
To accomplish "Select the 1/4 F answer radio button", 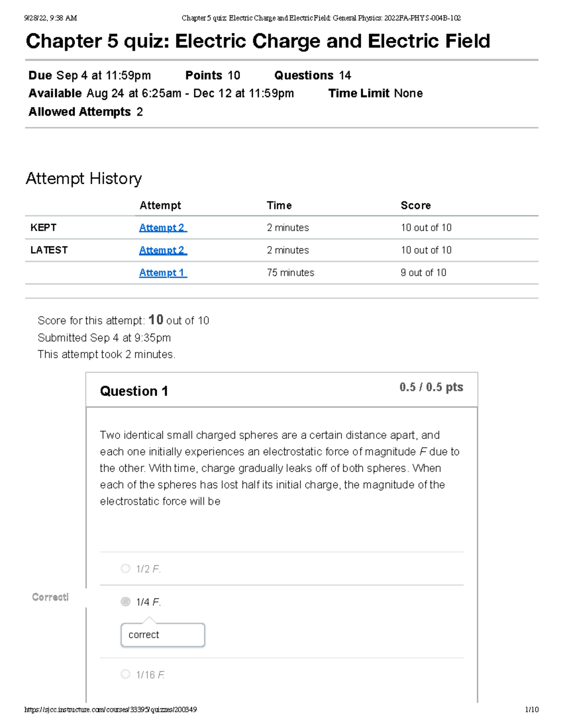I will pos(125,601).
